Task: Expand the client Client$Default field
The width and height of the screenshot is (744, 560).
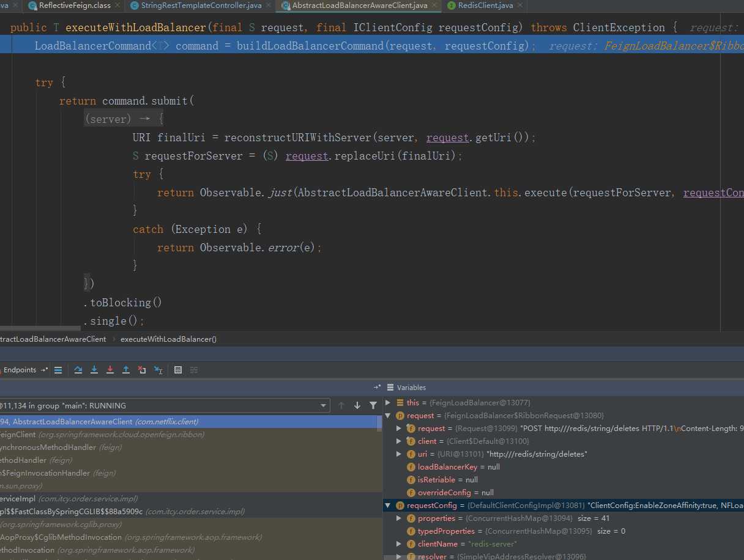Action: 399,441
